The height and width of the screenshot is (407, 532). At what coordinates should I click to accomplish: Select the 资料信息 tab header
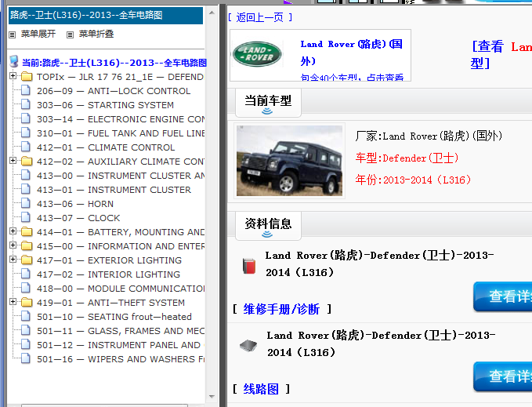point(268,226)
